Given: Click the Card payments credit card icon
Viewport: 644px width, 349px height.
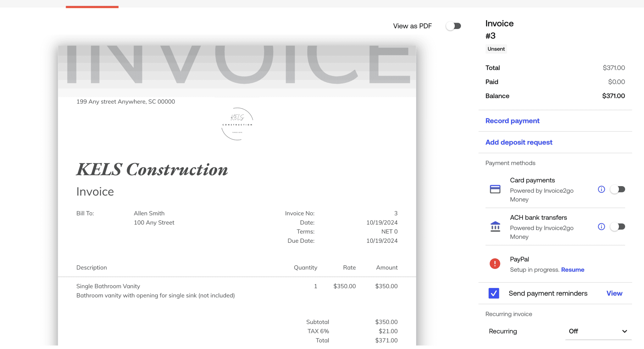Looking at the screenshot, I should click(x=495, y=189).
